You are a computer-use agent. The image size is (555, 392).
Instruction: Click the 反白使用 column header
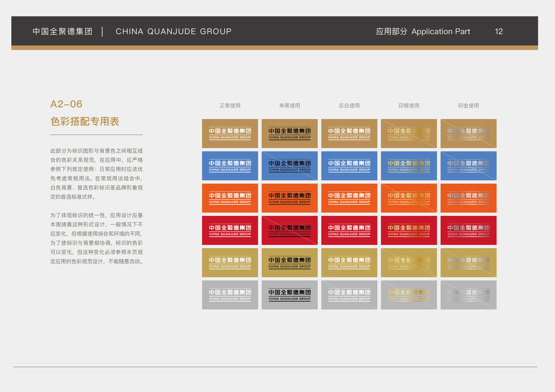[349, 106]
